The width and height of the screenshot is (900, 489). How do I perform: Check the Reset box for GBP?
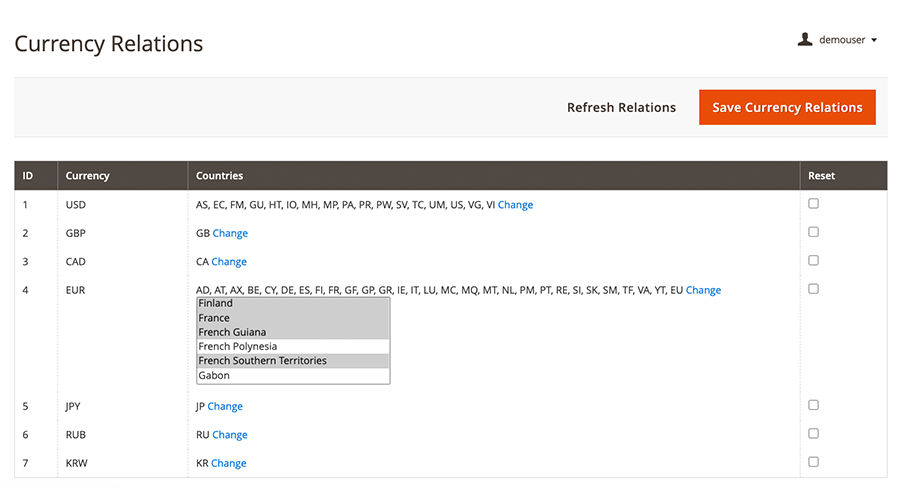click(813, 232)
